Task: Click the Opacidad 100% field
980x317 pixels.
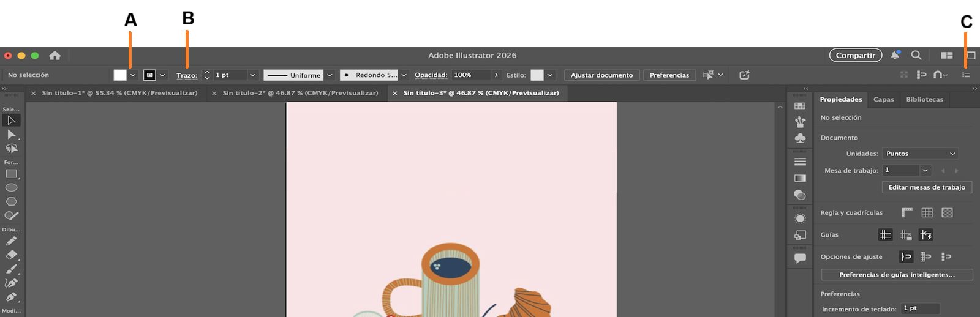Action: click(471, 75)
